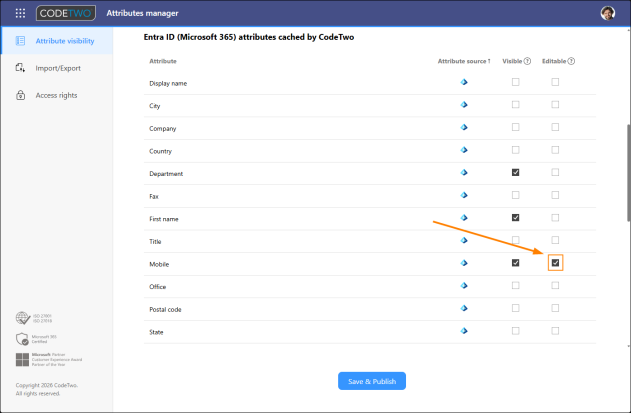Enable Editable for Fax

(x=555, y=195)
